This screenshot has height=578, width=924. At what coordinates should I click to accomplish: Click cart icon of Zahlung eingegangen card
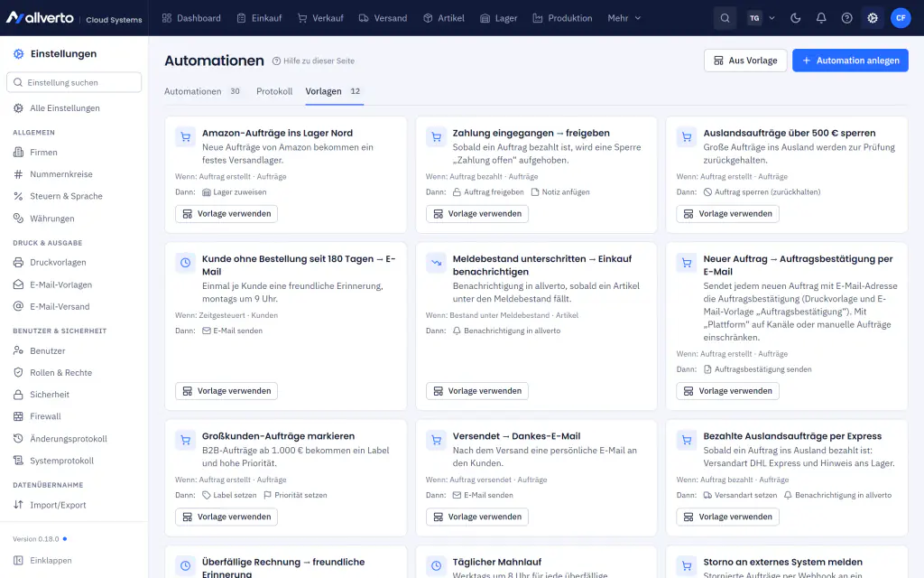(436, 137)
